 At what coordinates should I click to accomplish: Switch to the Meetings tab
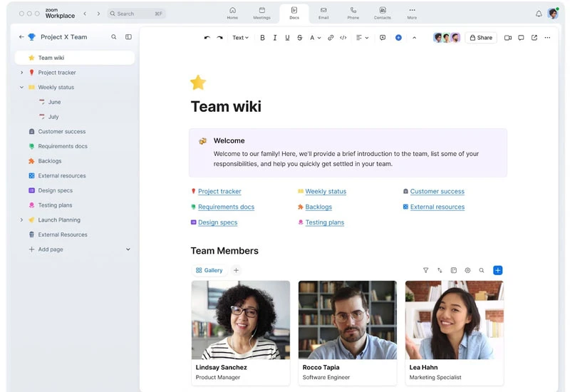[261, 13]
